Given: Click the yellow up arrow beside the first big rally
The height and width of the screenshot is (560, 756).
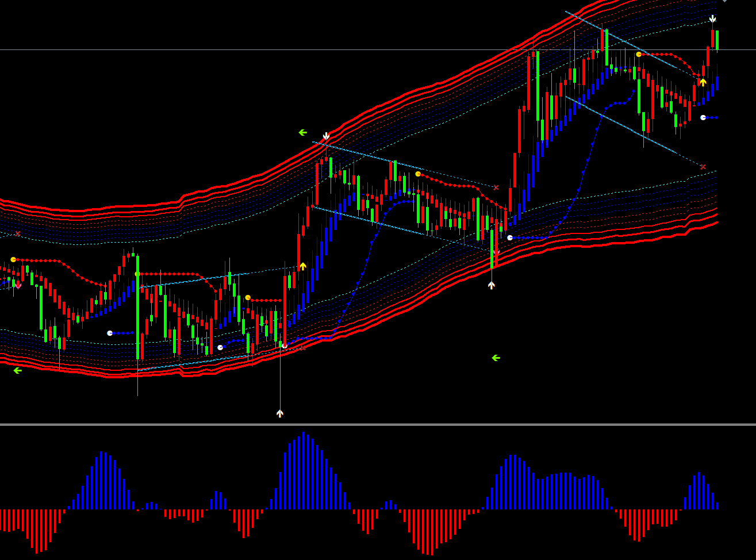Looking at the screenshot, I should coord(303,266).
